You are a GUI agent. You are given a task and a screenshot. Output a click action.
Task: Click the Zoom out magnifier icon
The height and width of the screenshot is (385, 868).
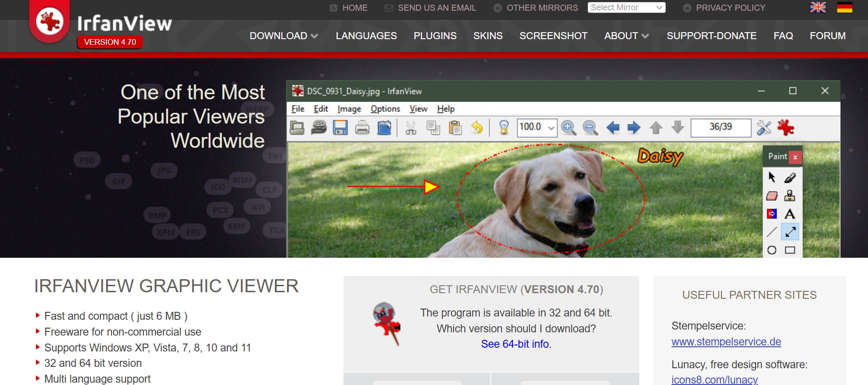pos(590,127)
